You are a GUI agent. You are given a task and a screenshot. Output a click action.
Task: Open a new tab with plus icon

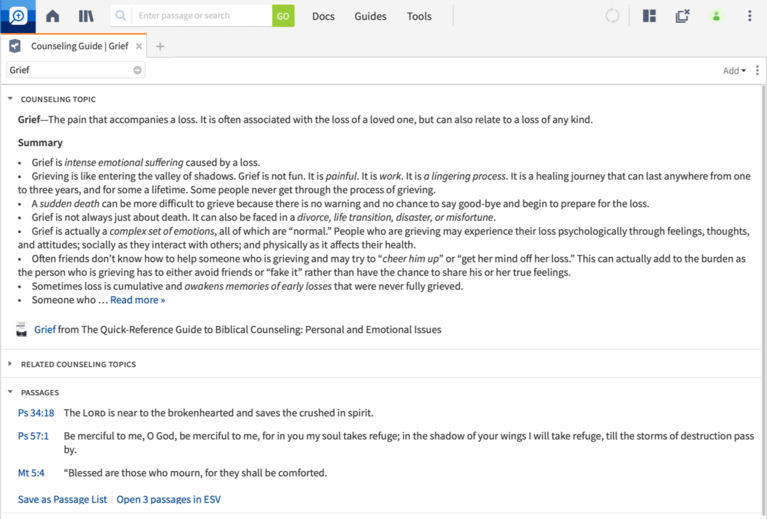160,46
